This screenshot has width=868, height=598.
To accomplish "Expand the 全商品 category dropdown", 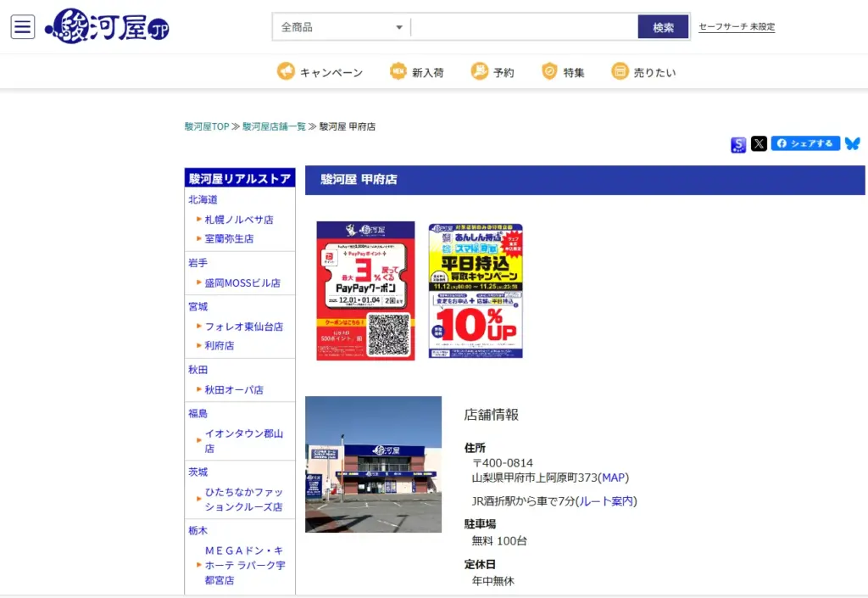I will point(342,27).
